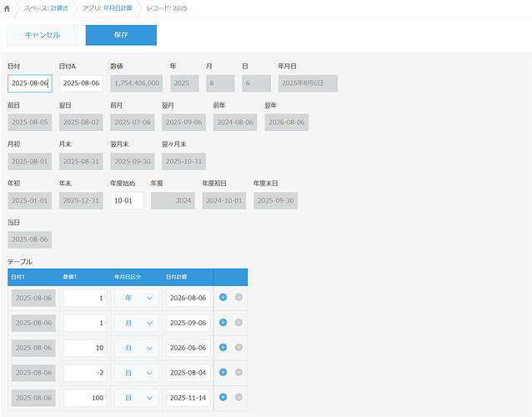The height and width of the screenshot is (417, 532).
Task: Expand the 月 dropdown in second table row
Action: click(x=136, y=323)
